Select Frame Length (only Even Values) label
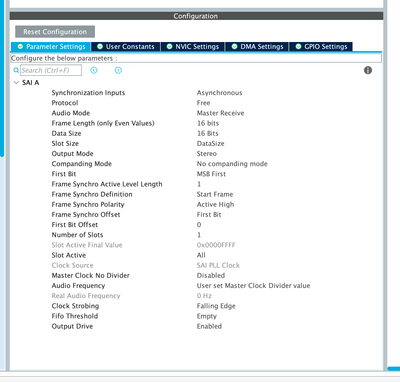The image size is (400, 382). pyautogui.click(x=103, y=123)
